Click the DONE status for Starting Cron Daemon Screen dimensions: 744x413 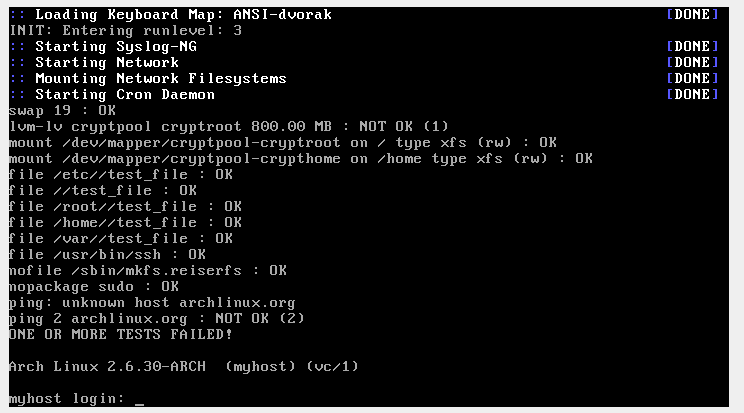[x=691, y=94]
